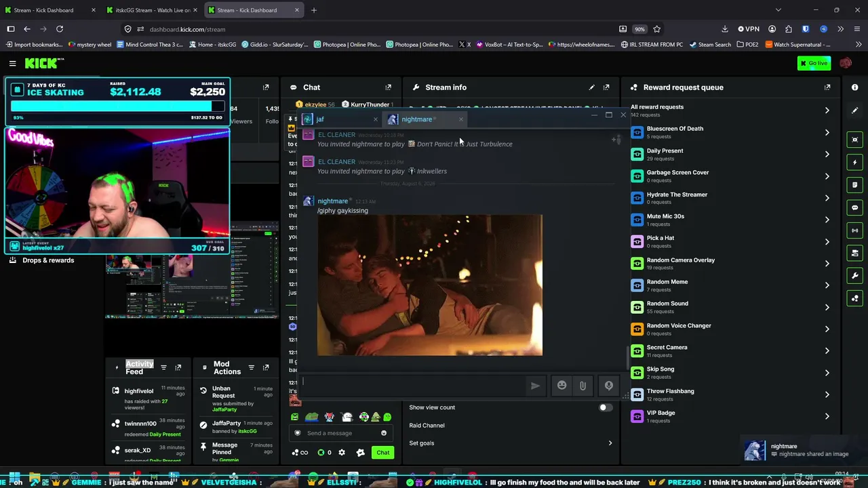Pop out the Stream info panel
The width and height of the screenshot is (868, 488).
pyautogui.click(x=606, y=87)
